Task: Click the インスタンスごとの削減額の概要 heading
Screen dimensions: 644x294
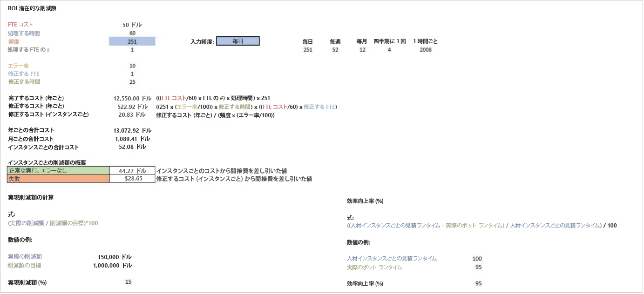Action: click(47, 163)
